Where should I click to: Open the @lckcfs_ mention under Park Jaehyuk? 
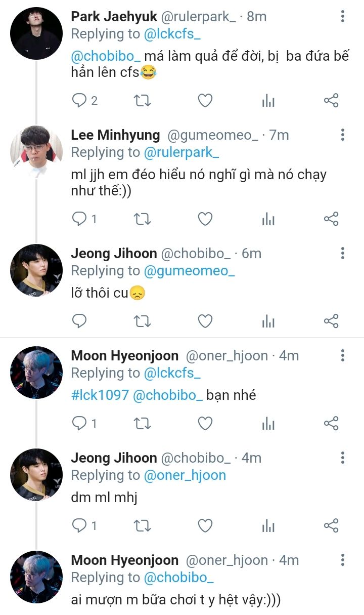(172, 34)
